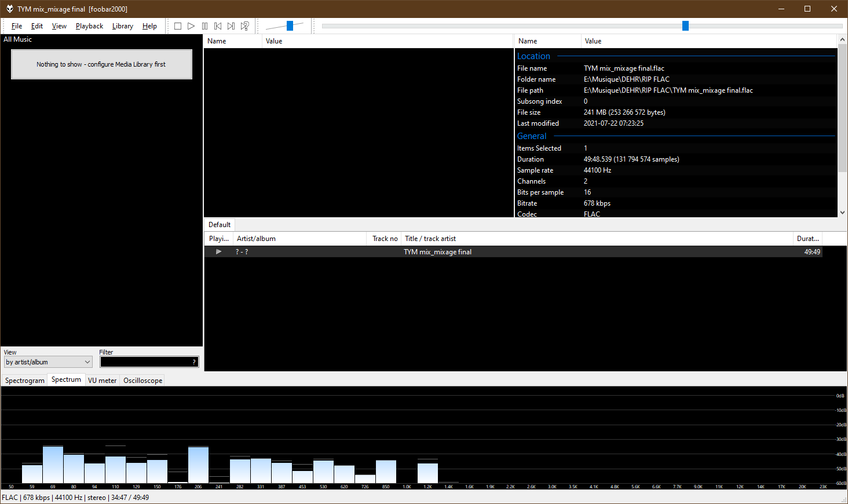Click the question mark in Filter box
Viewport: 848px width, 504px height.
194,362
